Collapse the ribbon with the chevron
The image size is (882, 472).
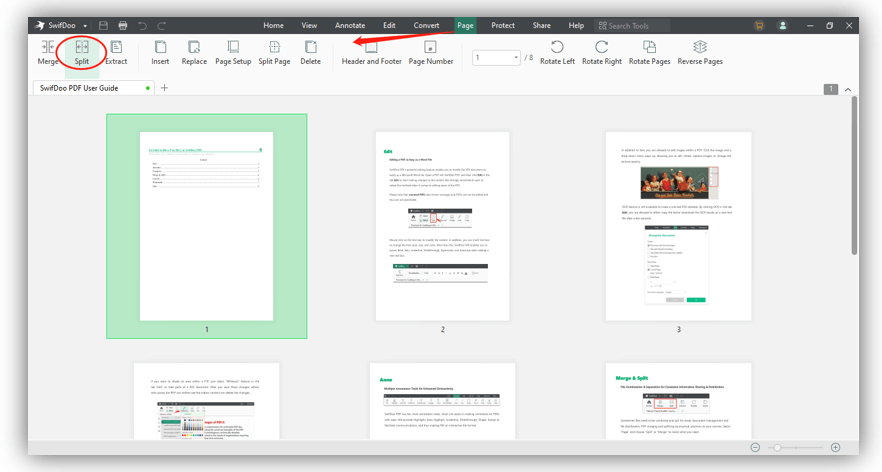click(x=849, y=89)
